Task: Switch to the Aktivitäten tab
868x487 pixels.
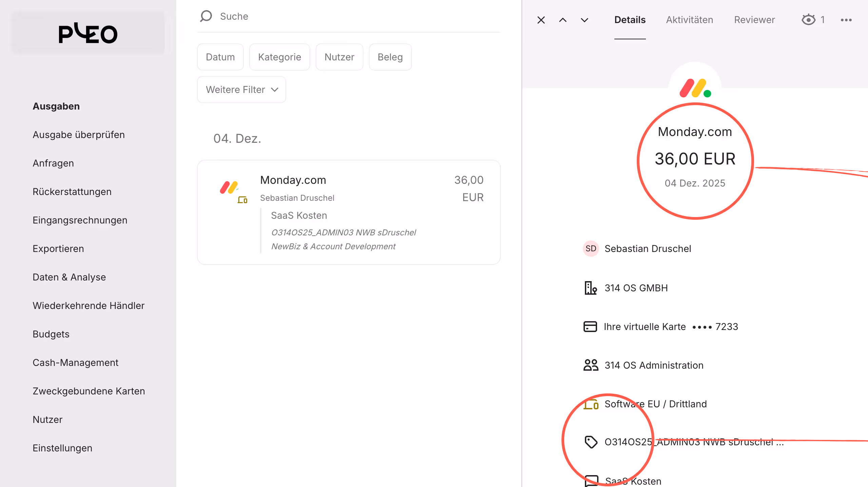Action: (x=689, y=20)
